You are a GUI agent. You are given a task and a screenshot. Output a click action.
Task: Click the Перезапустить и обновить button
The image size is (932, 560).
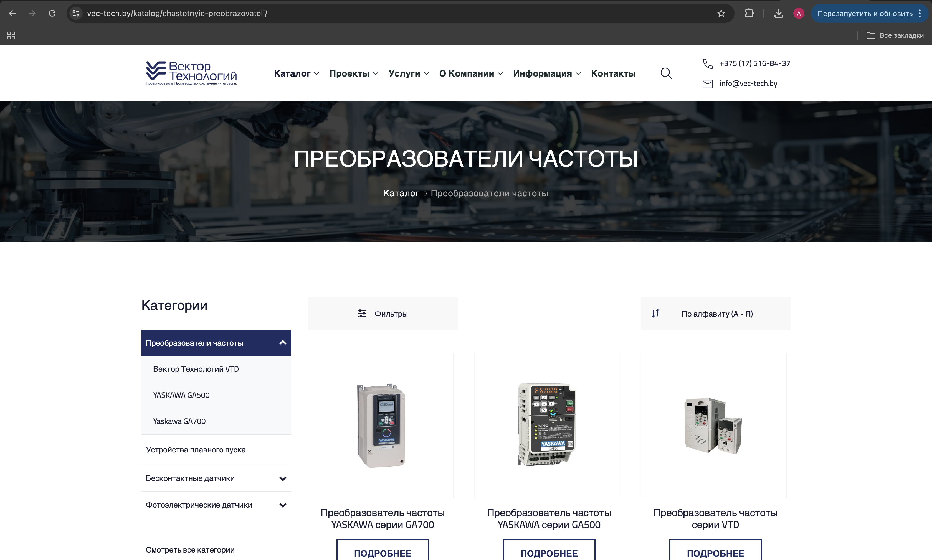click(865, 14)
